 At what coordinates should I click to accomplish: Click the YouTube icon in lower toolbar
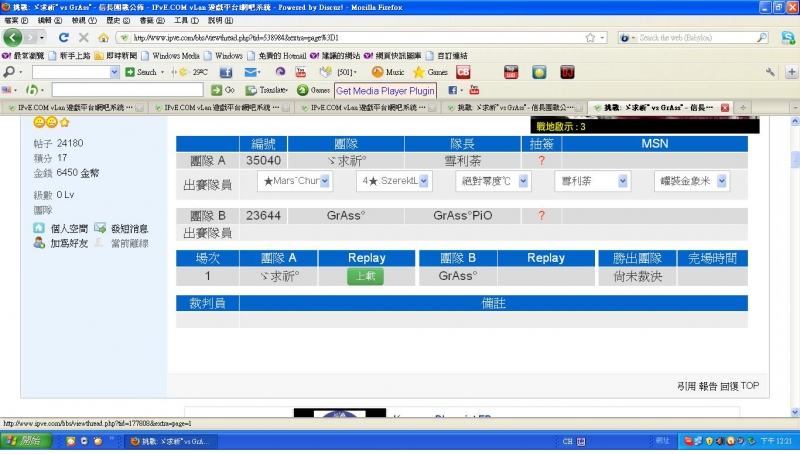click(x=474, y=90)
